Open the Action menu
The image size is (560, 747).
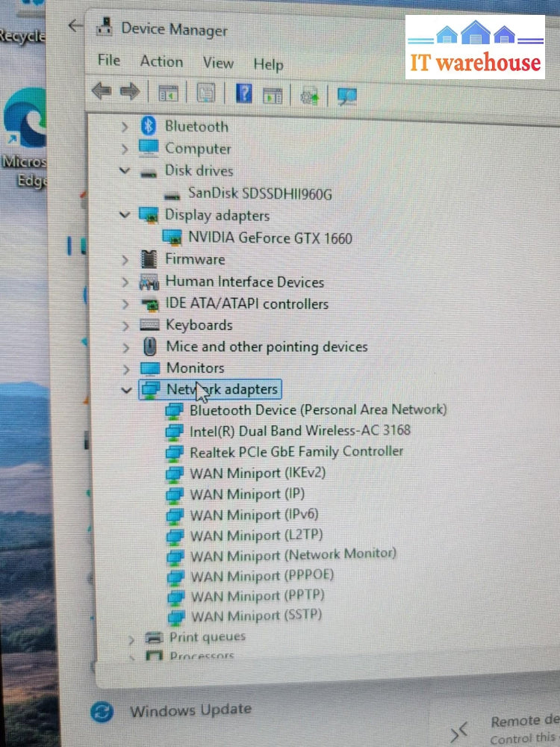pos(161,61)
